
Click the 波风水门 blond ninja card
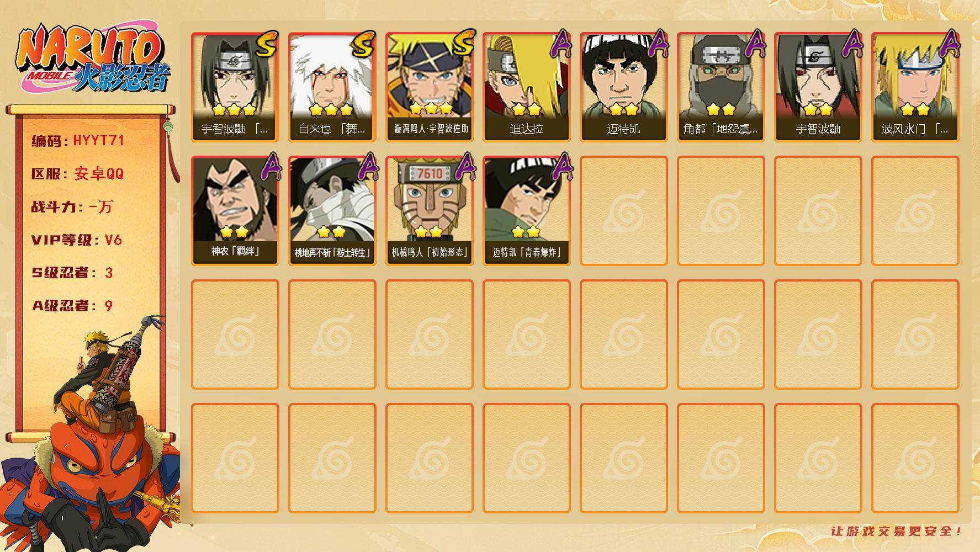tap(915, 87)
